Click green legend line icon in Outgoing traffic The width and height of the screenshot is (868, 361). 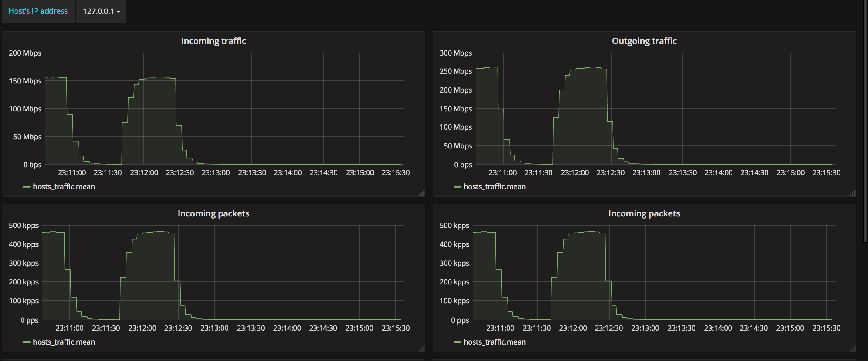click(x=457, y=187)
